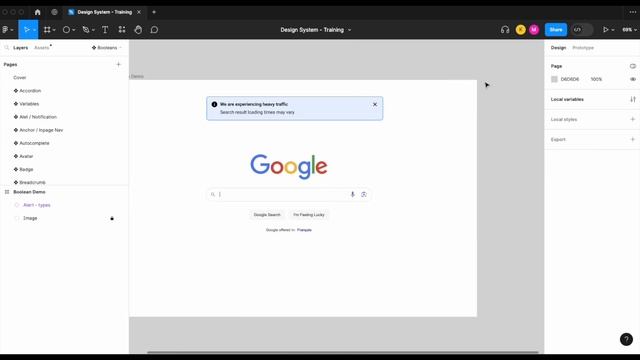Click the I'm Feeling Lucky button

pos(309,215)
